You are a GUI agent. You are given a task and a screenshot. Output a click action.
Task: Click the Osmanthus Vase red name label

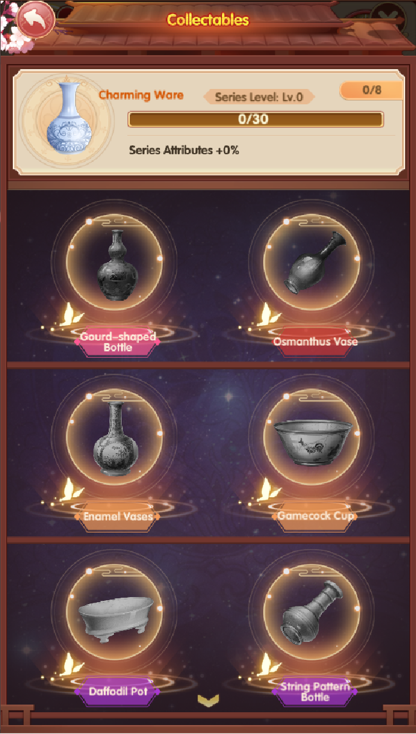tap(315, 342)
